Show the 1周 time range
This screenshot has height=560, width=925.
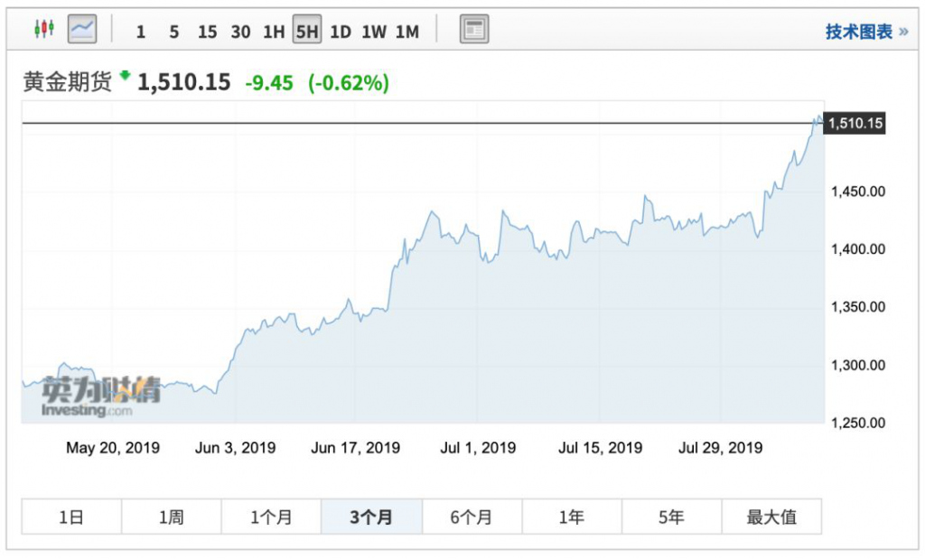click(172, 518)
